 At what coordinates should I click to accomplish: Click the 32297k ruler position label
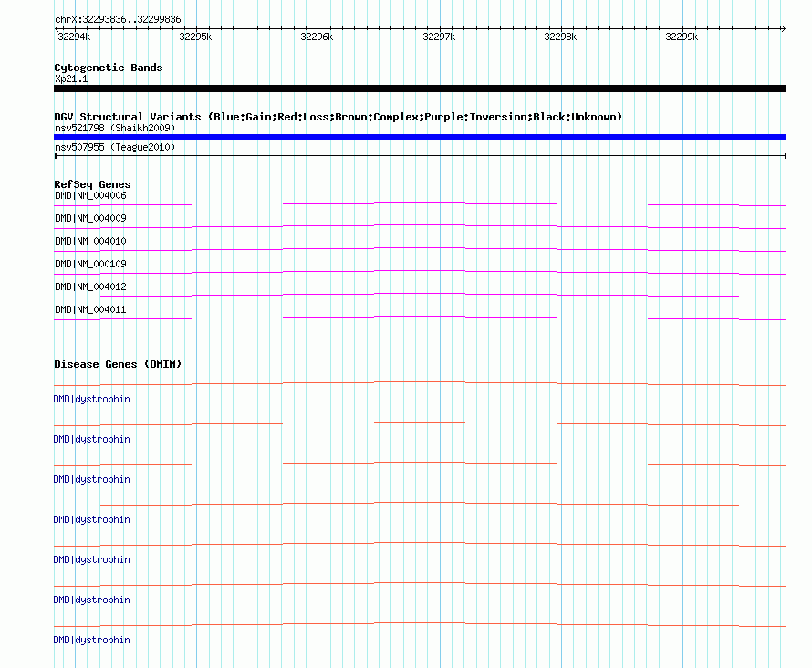tap(439, 37)
